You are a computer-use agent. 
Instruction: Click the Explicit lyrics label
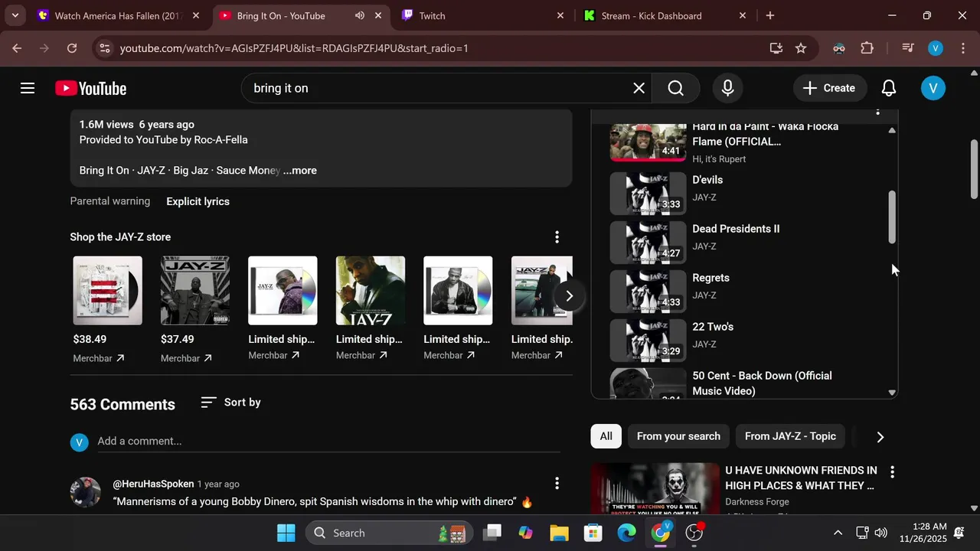click(x=198, y=201)
